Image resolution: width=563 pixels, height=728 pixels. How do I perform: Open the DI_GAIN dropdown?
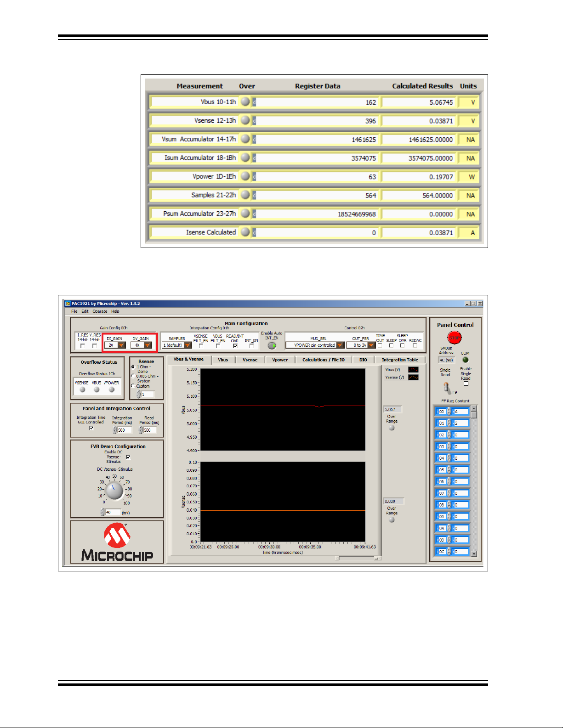pos(115,345)
